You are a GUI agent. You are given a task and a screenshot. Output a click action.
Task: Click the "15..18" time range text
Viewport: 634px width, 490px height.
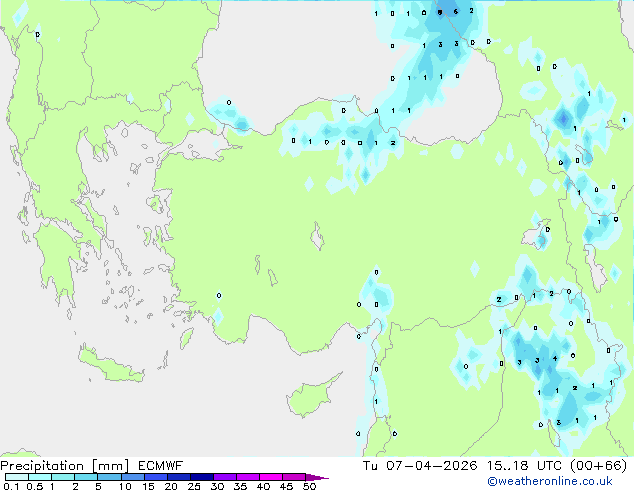point(508,466)
